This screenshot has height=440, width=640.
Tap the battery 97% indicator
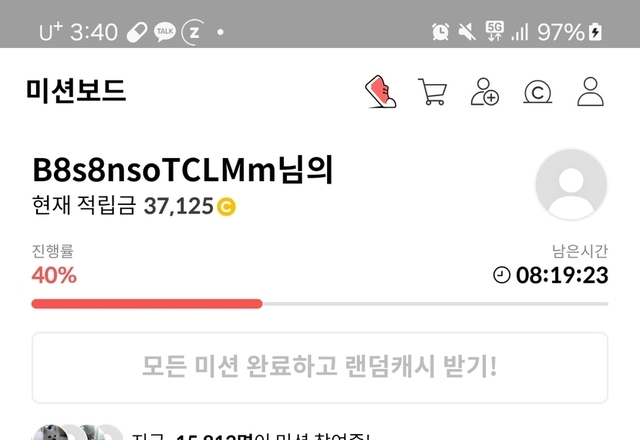(x=569, y=32)
